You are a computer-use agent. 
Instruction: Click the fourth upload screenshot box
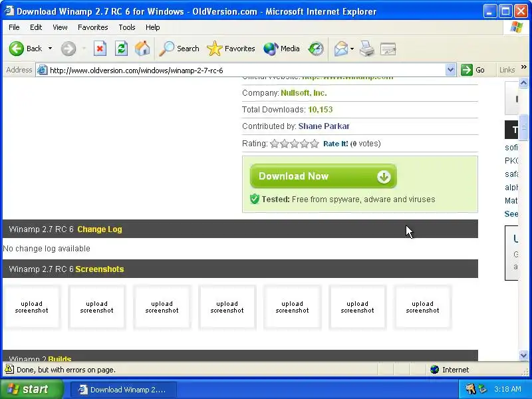click(x=227, y=307)
